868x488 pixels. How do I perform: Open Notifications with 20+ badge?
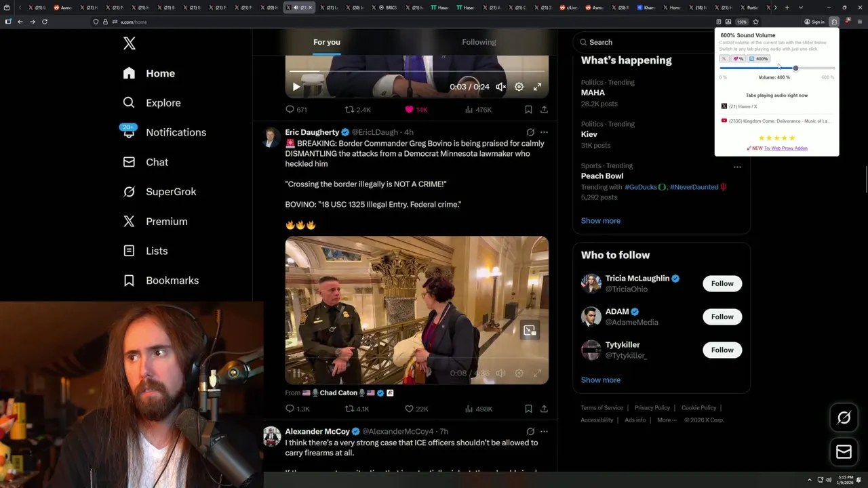[x=163, y=132]
